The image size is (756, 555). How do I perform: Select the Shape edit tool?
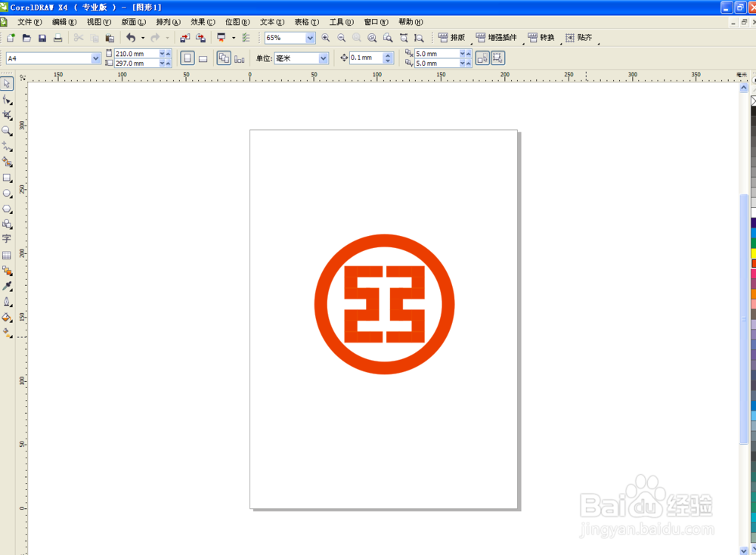click(x=7, y=100)
